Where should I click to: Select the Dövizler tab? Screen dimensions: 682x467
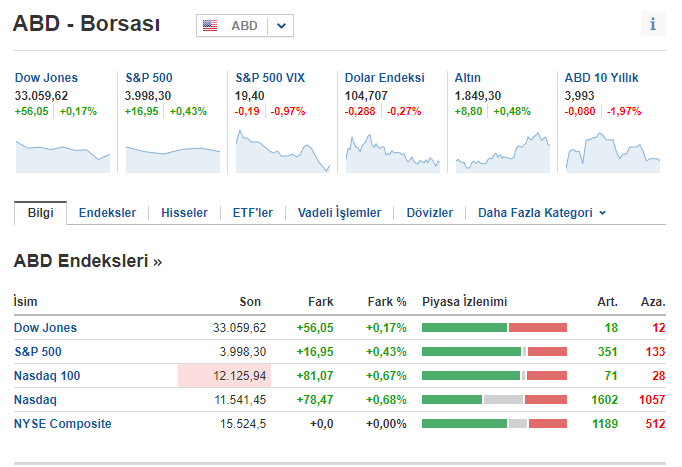(x=429, y=213)
